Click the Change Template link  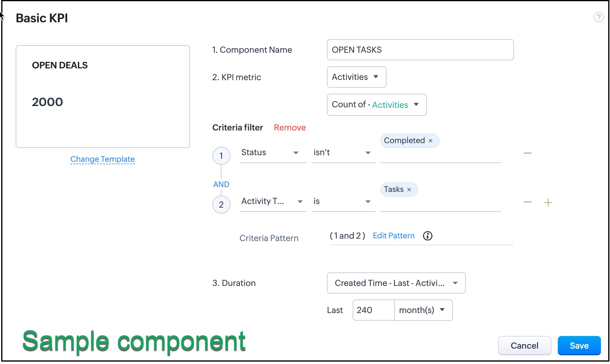click(x=103, y=159)
